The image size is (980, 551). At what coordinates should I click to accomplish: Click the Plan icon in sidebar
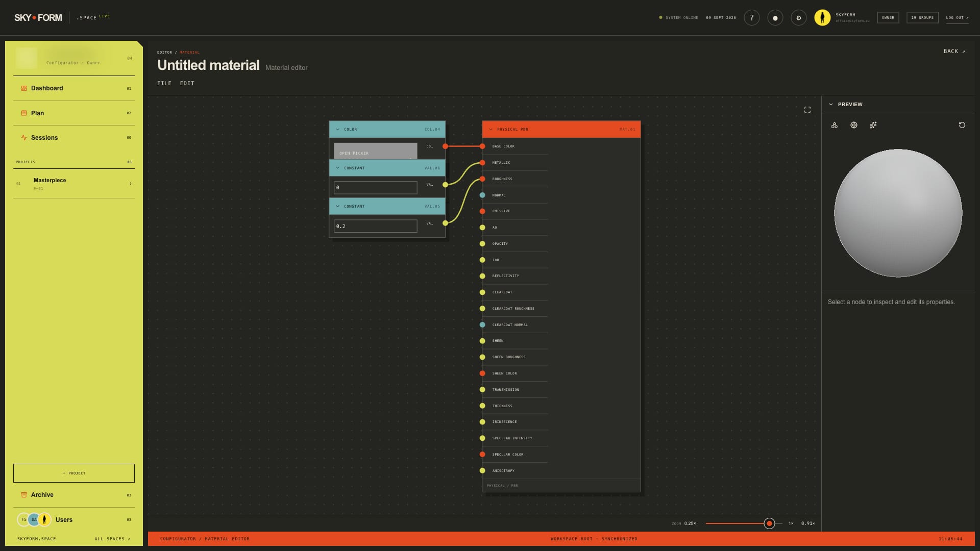pyautogui.click(x=23, y=113)
